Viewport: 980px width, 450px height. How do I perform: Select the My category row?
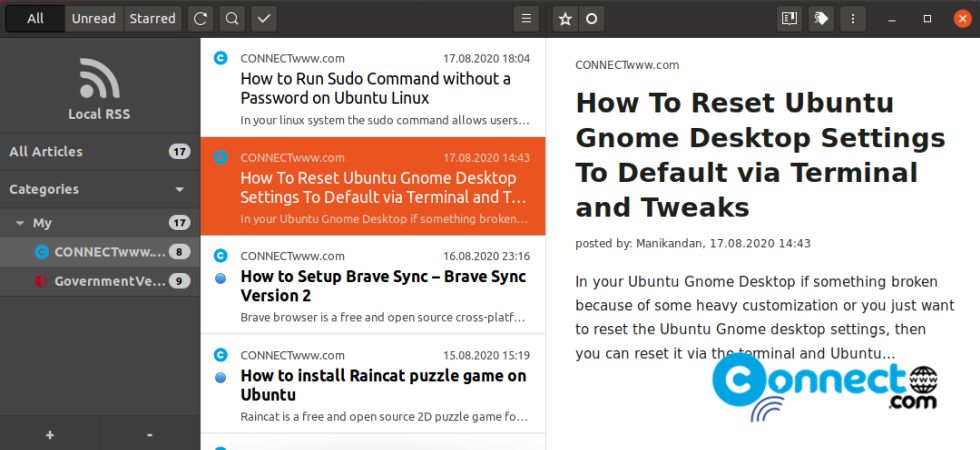(x=100, y=222)
